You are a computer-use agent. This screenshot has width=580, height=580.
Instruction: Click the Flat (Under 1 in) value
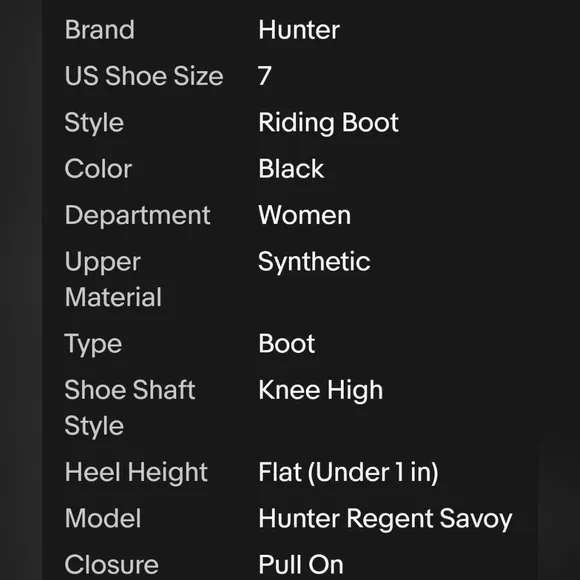point(348,473)
